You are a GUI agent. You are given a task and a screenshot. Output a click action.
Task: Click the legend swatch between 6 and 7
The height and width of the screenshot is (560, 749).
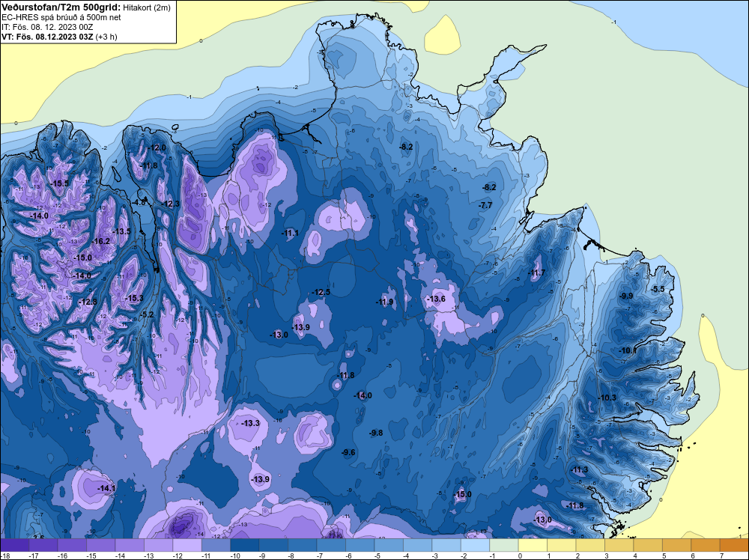pyautogui.click(x=706, y=544)
